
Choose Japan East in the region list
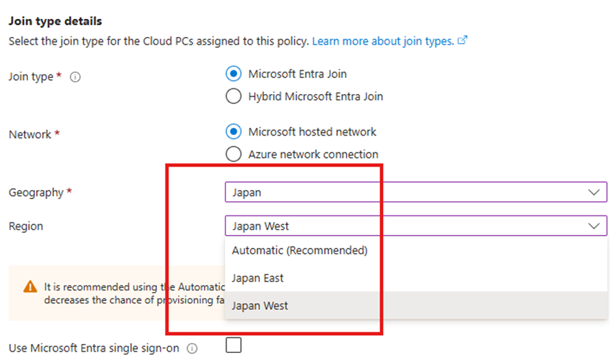coord(258,278)
